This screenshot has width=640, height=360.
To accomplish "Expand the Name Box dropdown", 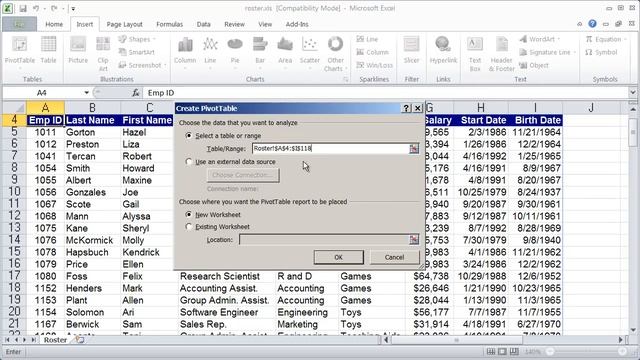I will click(x=86, y=93).
